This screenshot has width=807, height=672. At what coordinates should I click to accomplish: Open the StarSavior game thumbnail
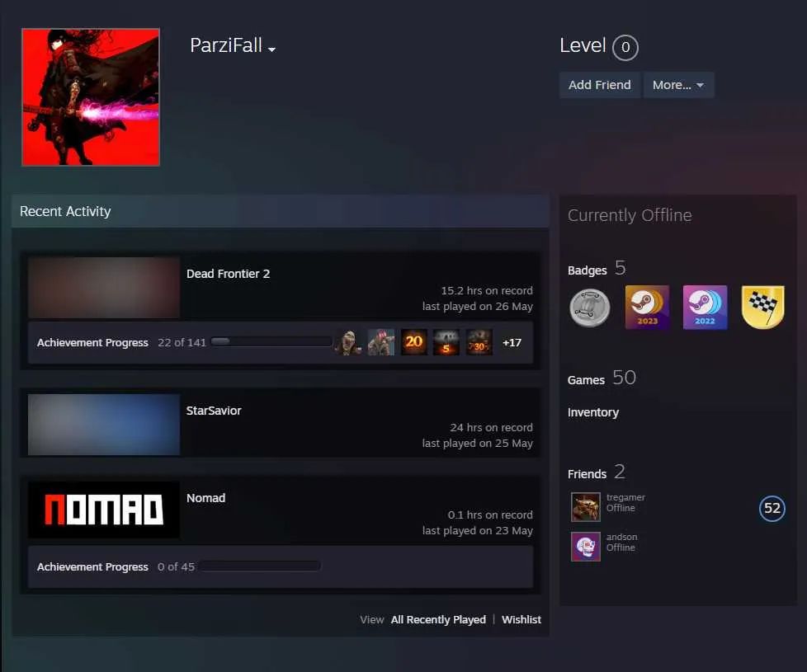pyautogui.click(x=104, y=425)
